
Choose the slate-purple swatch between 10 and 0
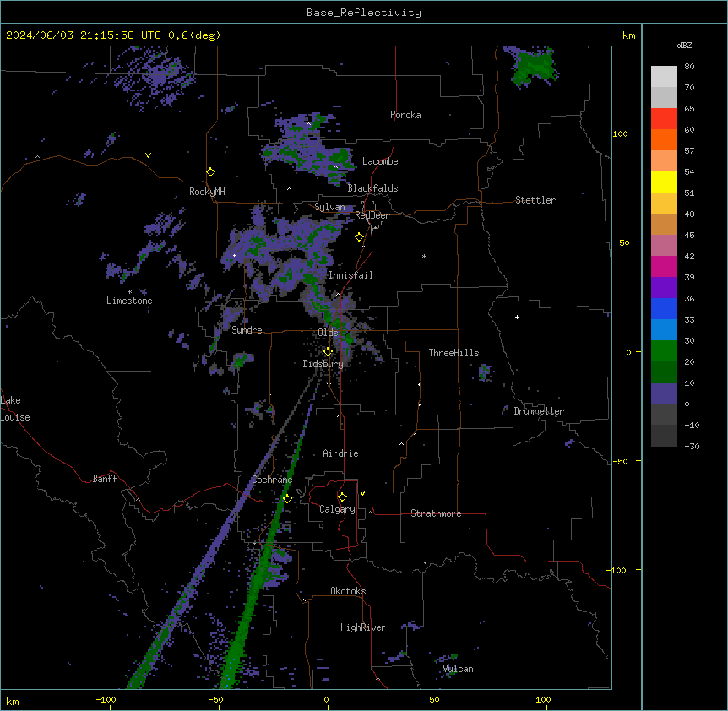coord(664,393)
